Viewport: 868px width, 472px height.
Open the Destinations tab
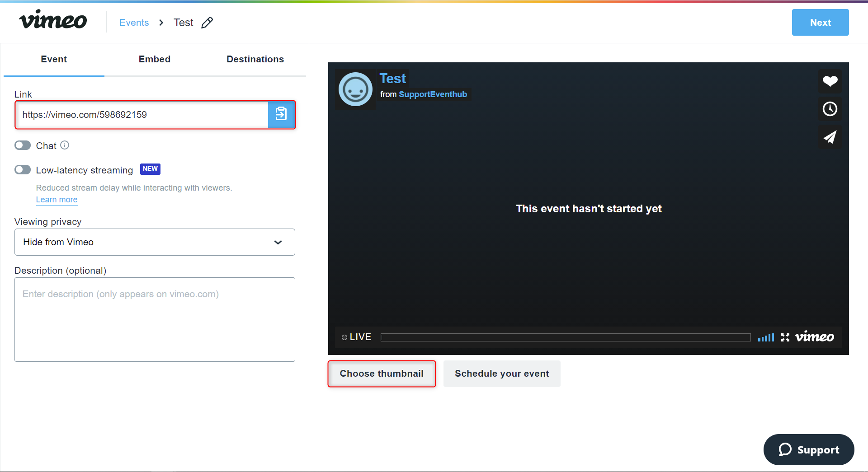pyautogui.click(x=255, y=59)
